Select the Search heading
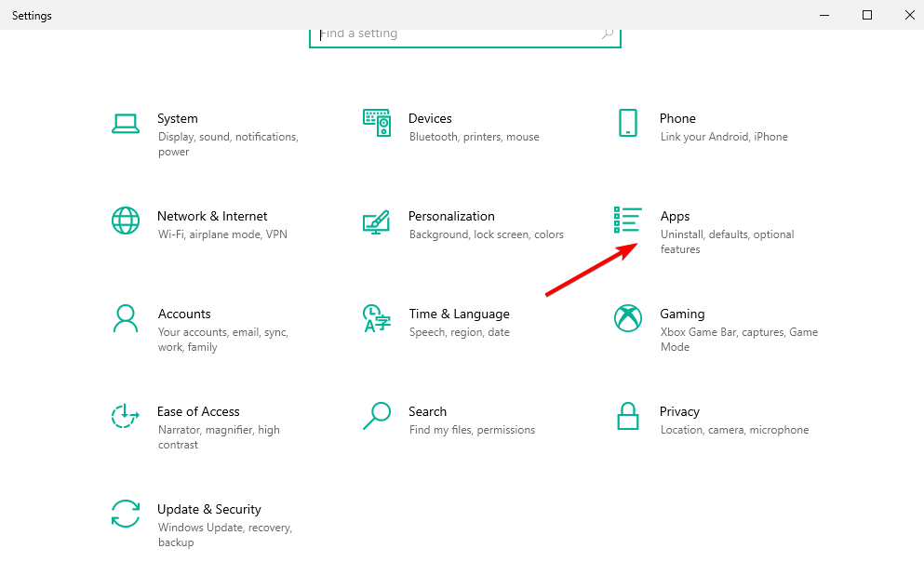Screen dimensions: 924x562 click(428, 412)
